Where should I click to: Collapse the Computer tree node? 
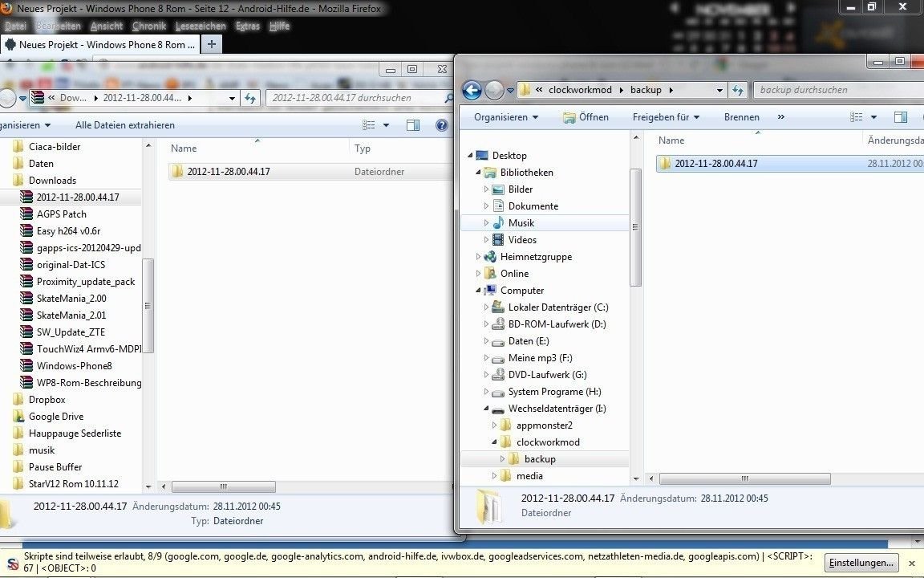[478, 290]
